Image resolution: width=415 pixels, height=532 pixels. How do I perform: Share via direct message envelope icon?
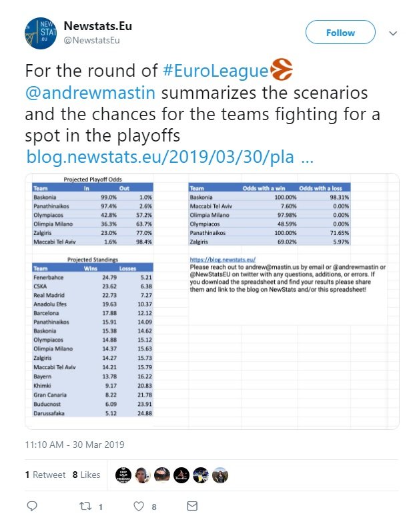(x=192, y=506)
